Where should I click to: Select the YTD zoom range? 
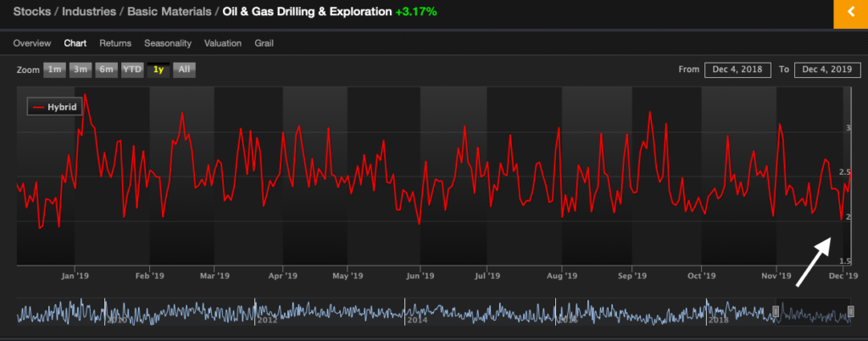(132, 70)
